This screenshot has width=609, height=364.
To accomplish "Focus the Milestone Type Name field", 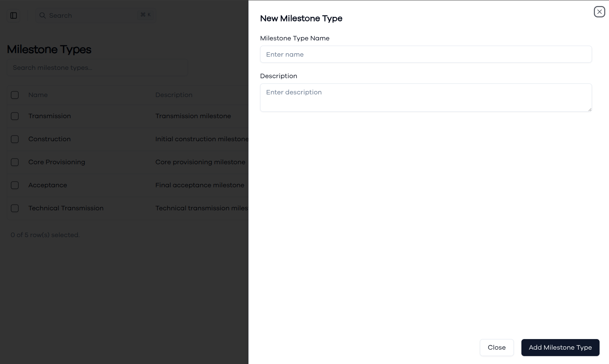I will click(426, 54).
